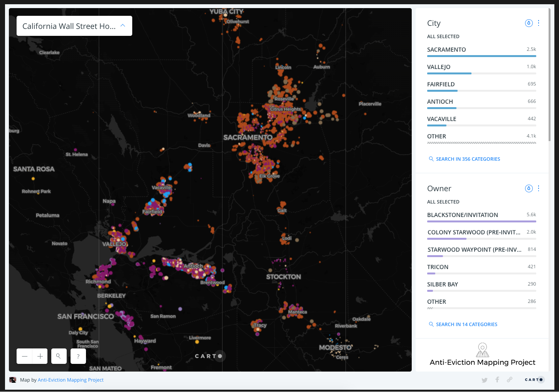Click Anti-Eviction Mapping Project heading in sidebar
This screenshot has width=559, height=392.
coord(482,362)
